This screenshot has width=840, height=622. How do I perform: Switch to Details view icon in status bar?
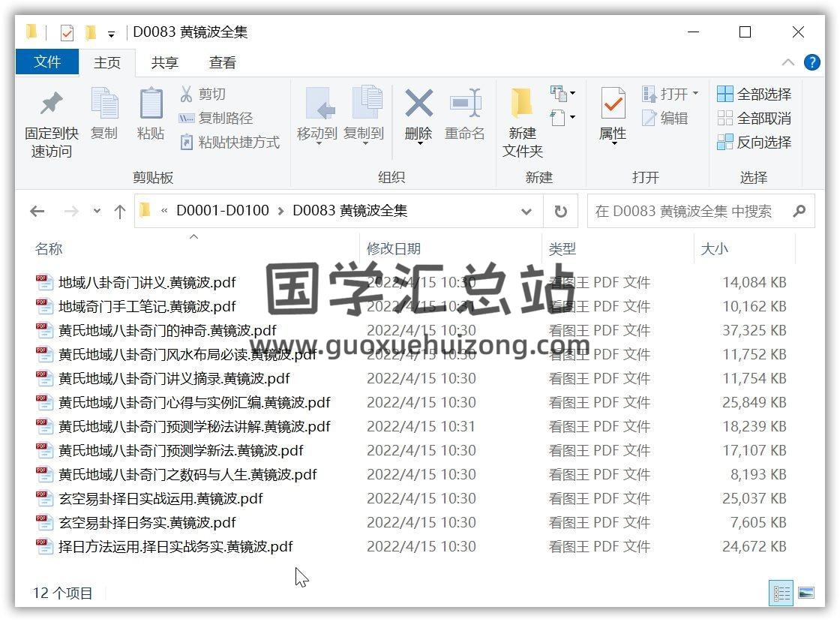(781, 593)
